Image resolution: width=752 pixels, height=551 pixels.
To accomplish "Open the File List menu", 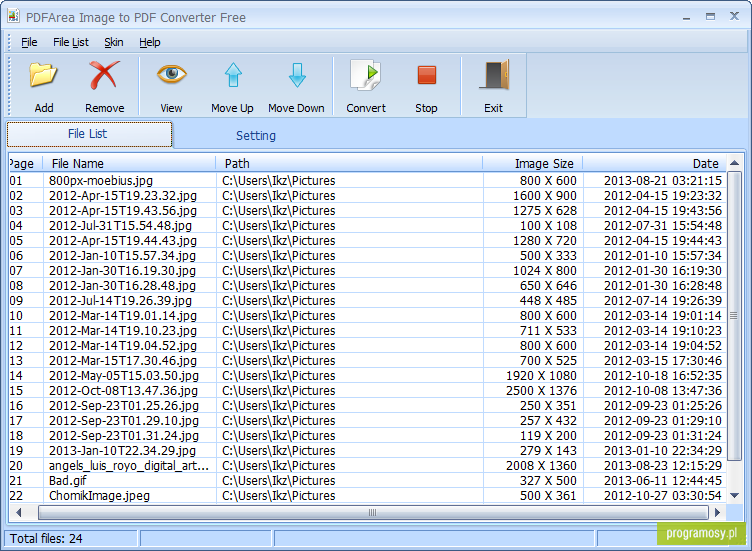I will [70, 42].
